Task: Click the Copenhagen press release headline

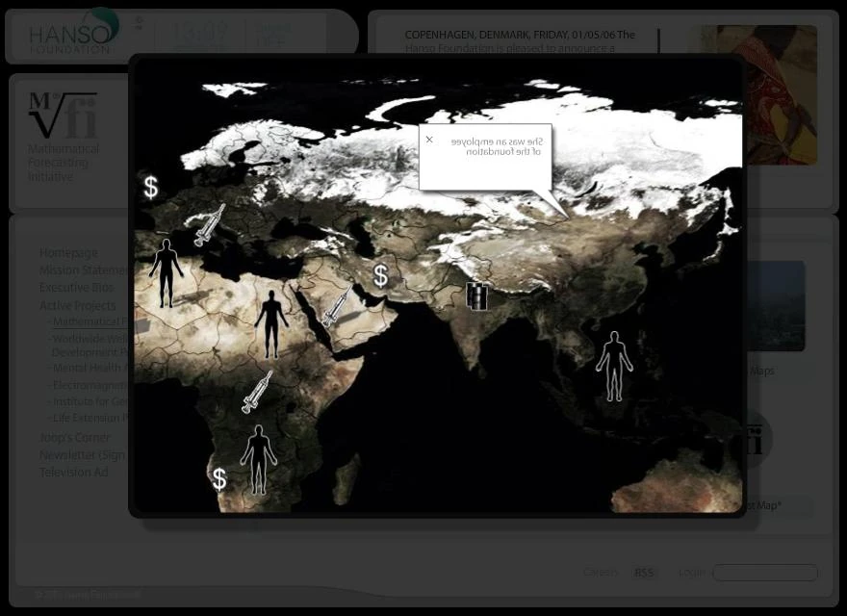Action: coord(520,35)
